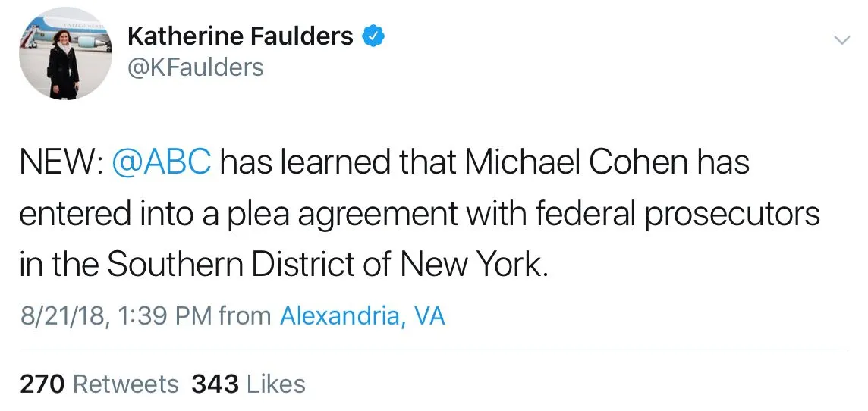This screenshot has height=411, width=868.
Task: Click the 270 retweet count number
Action: pyautogui.click(x=42, y=384)
